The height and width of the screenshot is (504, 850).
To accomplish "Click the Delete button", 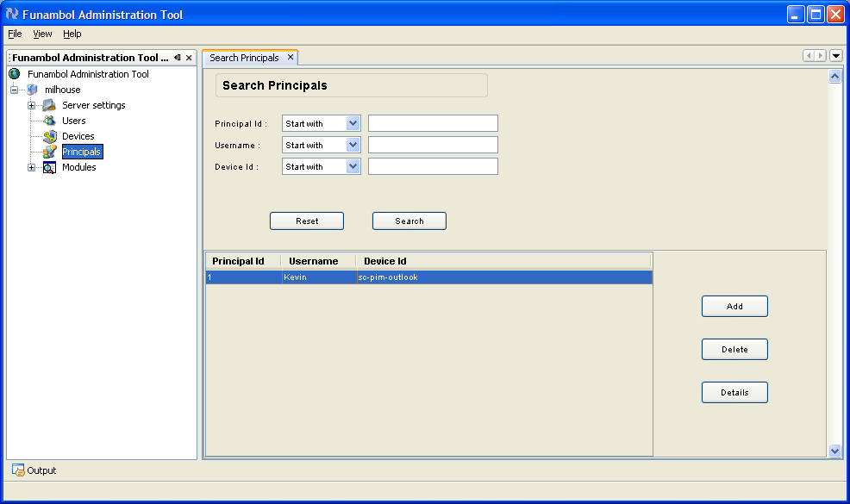I will point(734,350).
